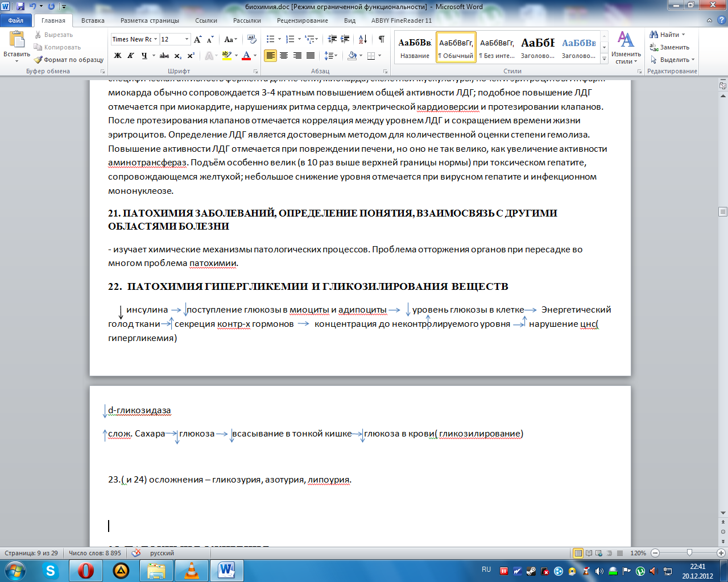728x582 pixels.
Task: Redo the action
Action: point(51,7)
